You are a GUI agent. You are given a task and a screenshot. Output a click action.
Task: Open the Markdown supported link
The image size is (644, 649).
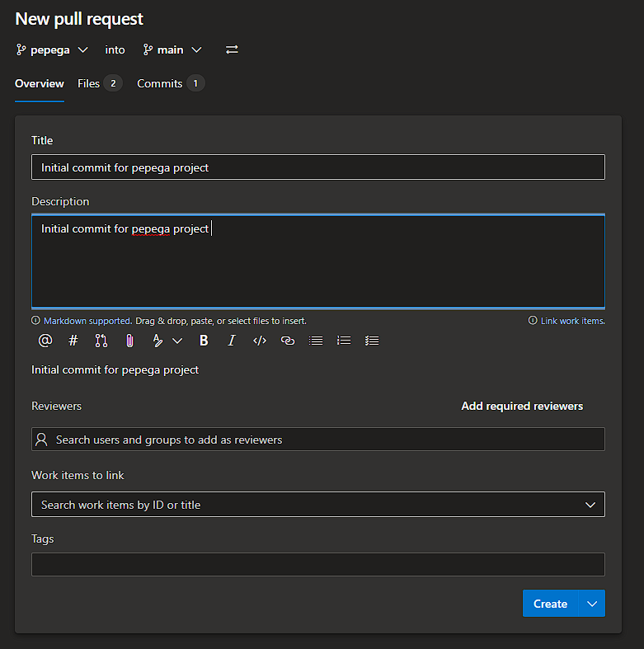click(87, 321)
